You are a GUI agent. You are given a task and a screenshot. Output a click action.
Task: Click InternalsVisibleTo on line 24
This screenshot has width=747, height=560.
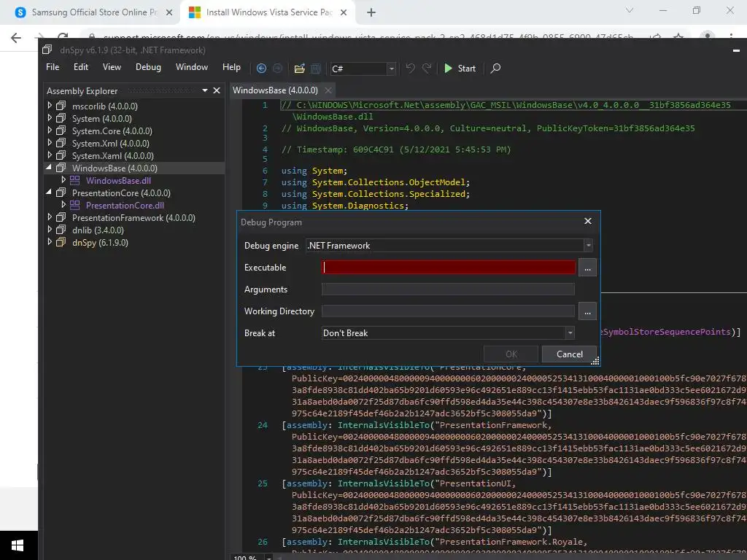click(384, 425)
